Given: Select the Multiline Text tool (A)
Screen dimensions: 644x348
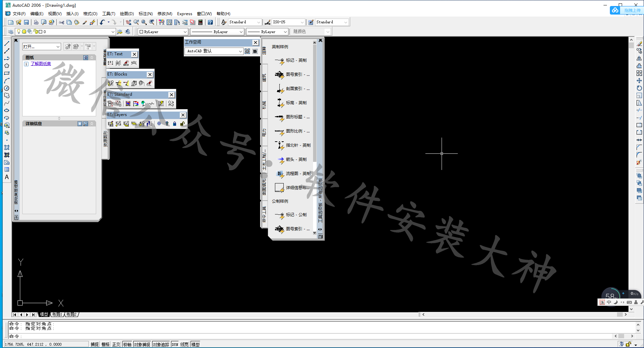Looking at the screenshot, I should 7,177.
